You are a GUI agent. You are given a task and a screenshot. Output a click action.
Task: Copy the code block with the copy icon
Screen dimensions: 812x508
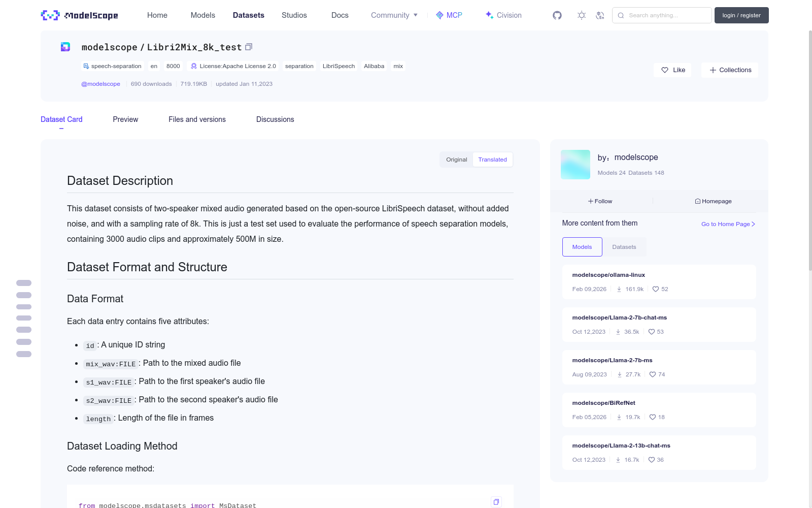[496, 502]
